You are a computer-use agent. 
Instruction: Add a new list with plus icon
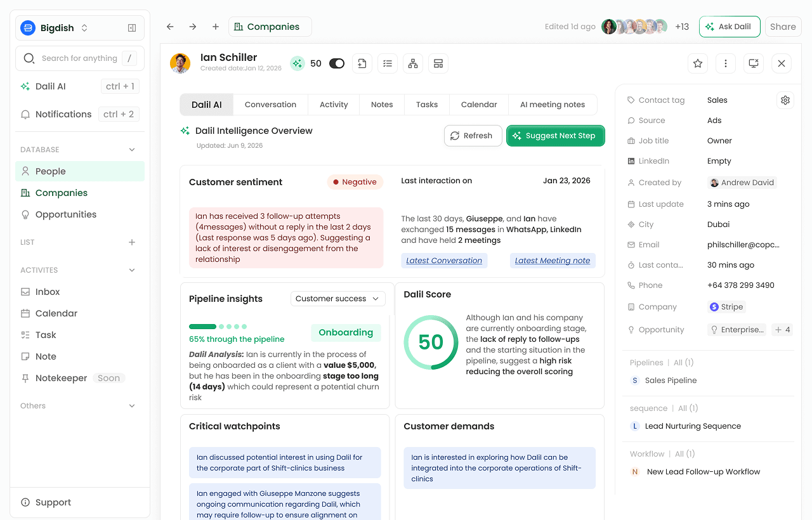(132, 242)
